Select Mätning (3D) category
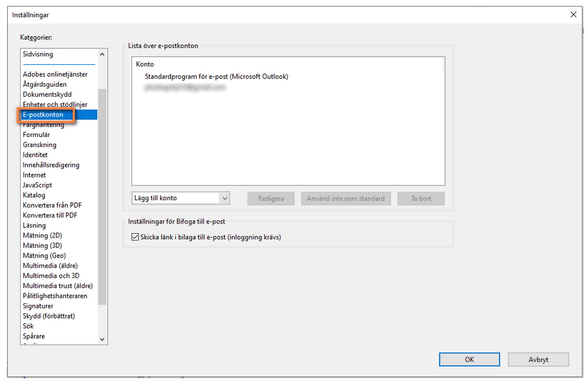The height and width of the screenshot is (382, 588). [43, 246]
